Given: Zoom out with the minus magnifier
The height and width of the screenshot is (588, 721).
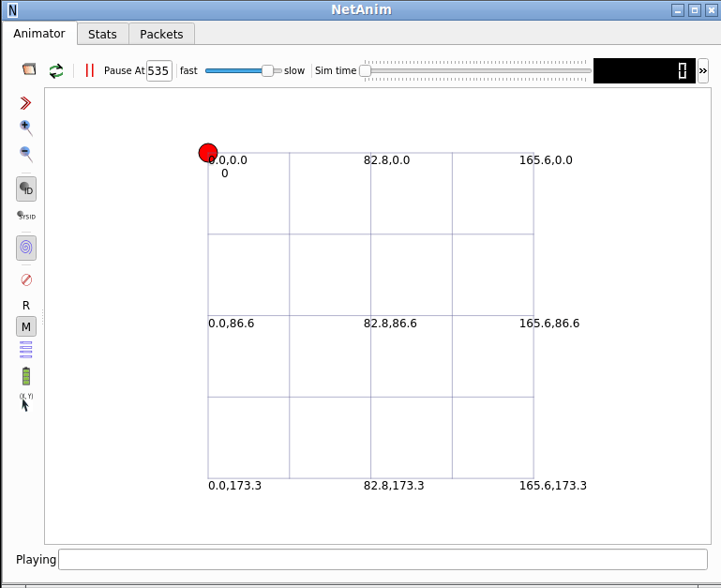Looking at the screenshot, I should pyautogui.click(x=26, y=154).
